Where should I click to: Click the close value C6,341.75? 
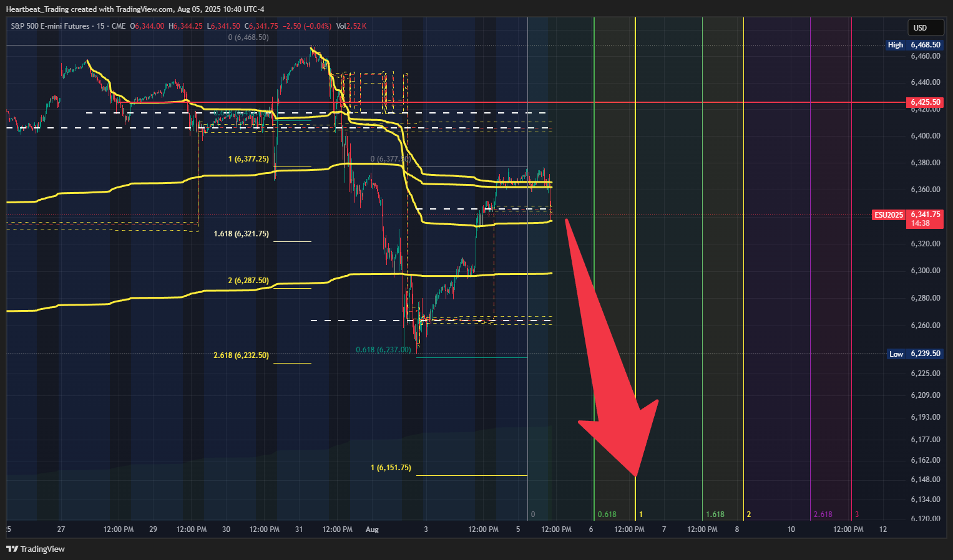tap(261, 26)
